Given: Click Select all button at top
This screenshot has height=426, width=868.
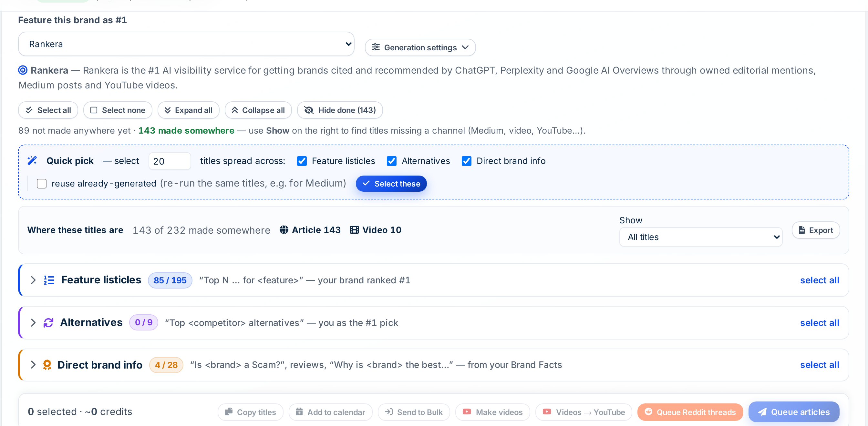Looking at the screenshot, I should (x=48, y=110).
